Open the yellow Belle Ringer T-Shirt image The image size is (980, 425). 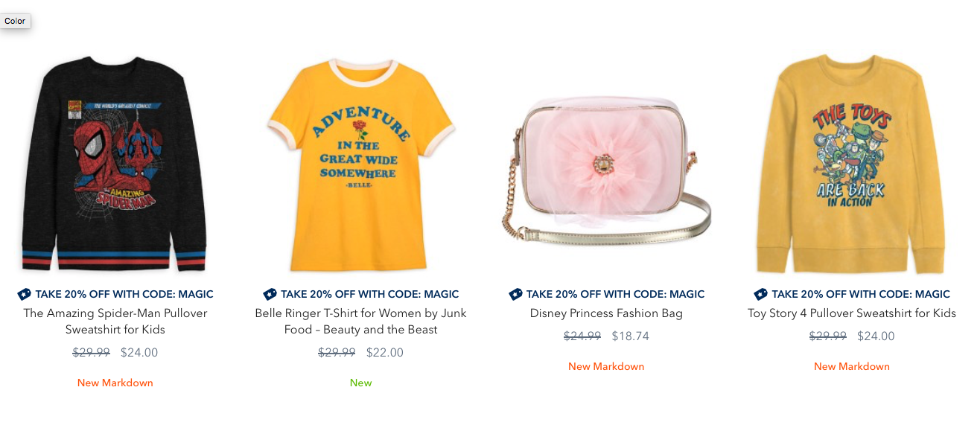pos(361,165)
